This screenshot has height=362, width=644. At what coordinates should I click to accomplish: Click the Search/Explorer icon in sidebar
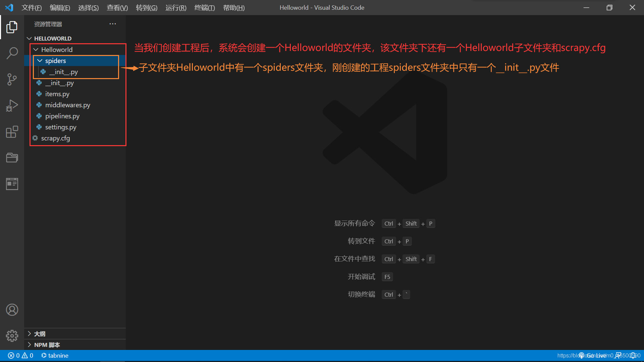point(12,52)
